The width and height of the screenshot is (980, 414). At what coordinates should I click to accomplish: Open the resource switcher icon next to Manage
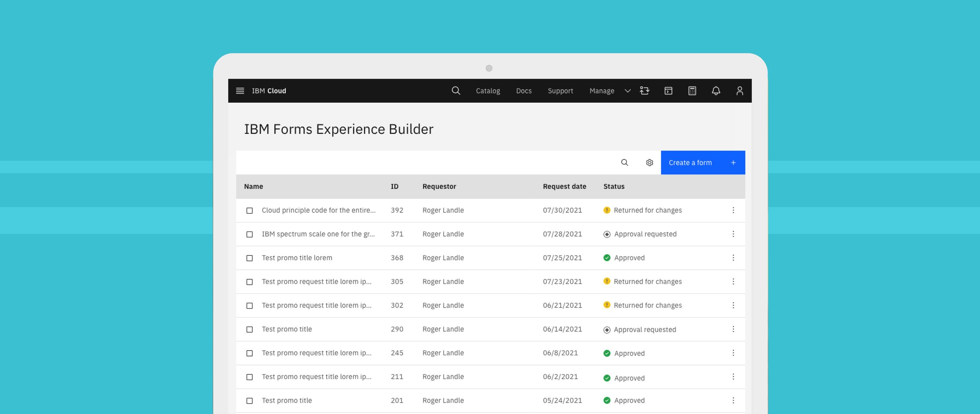point(644,91)
